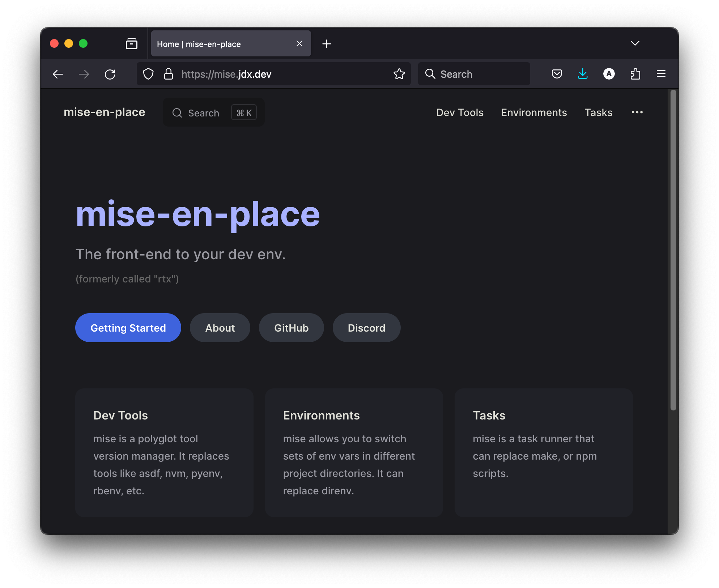Focus the browser toolbar Search field
This screenshot has height=588, width=719.
click(x=474, y=74)
